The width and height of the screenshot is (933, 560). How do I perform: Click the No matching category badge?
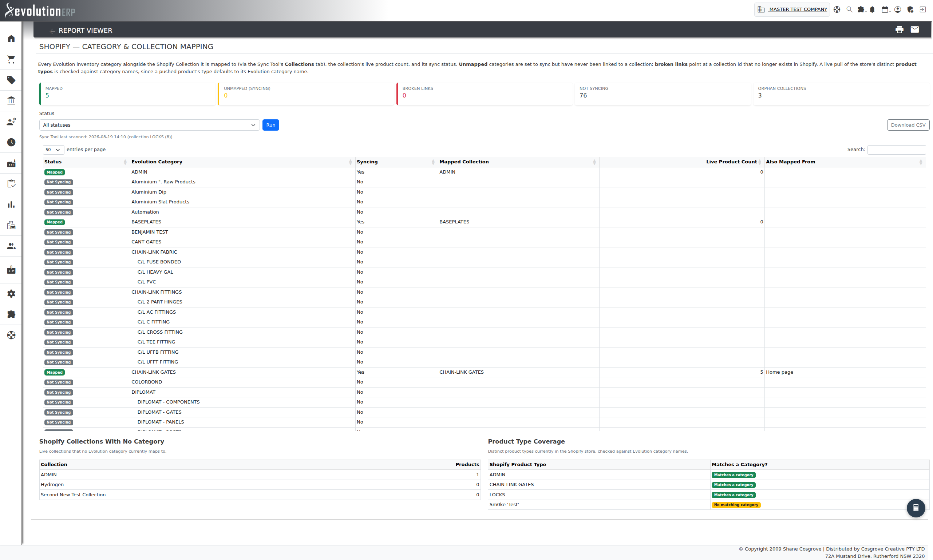(x=736, y=505)
